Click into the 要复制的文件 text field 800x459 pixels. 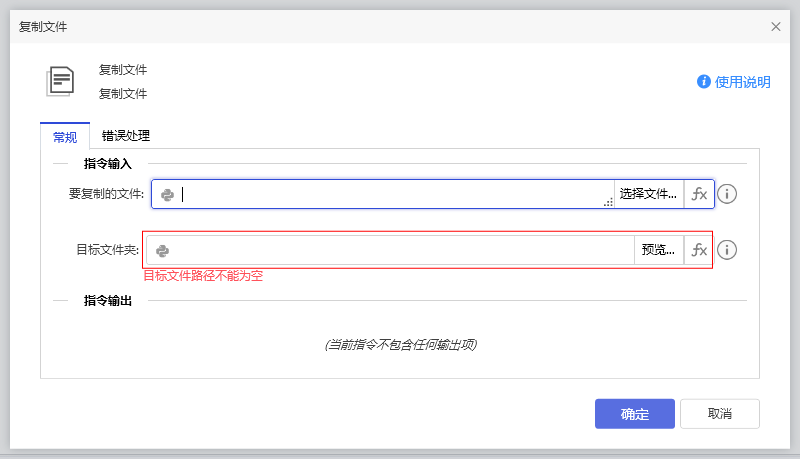pos(390,194)
